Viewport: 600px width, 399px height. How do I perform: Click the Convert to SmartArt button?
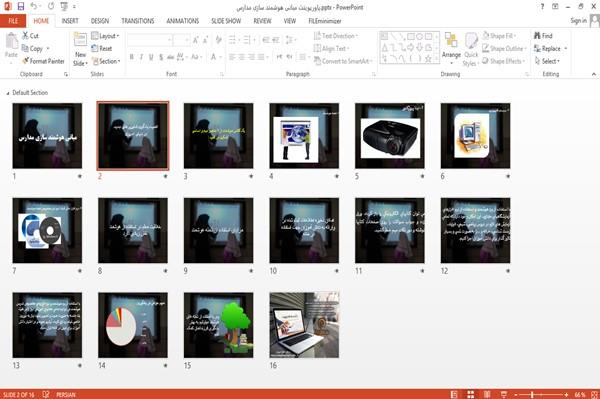pos(343,61)
